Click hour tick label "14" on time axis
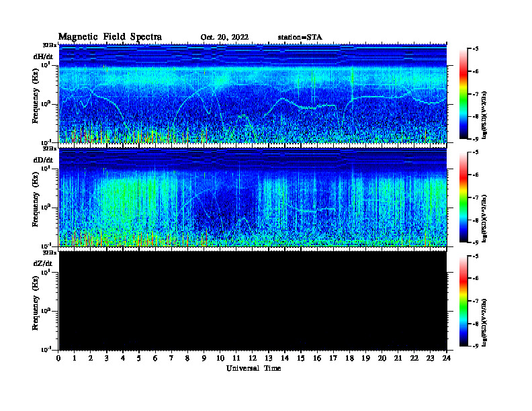This screenshot has width=532, height=411. 285,359
